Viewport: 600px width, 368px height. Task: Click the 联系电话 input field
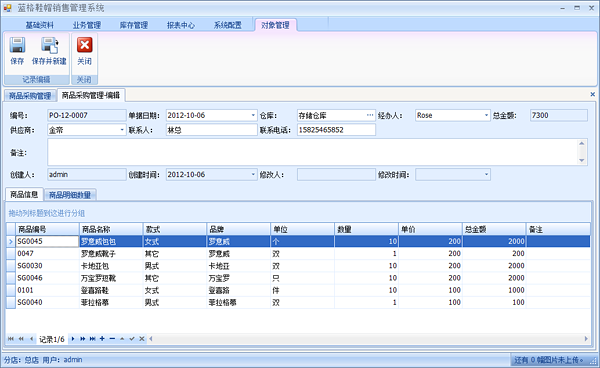pos(336,130)
